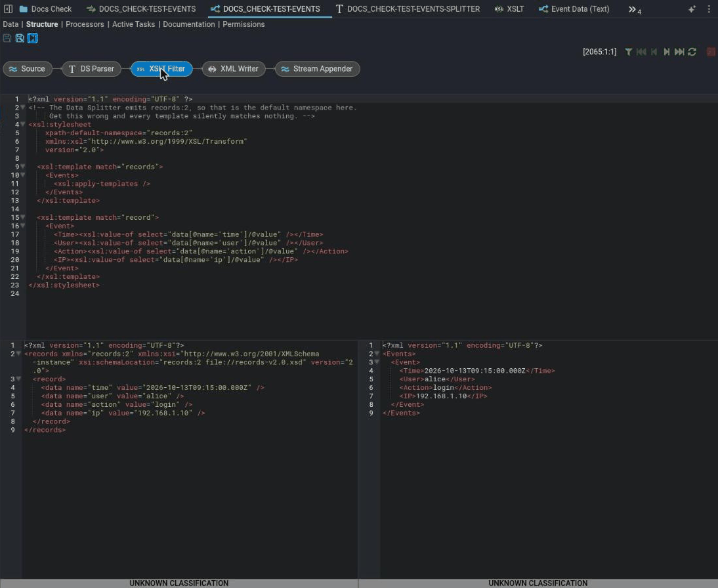Select the Stream Appender pipeline element
Screen dimensions: 718x588
[x=318, y=69]
